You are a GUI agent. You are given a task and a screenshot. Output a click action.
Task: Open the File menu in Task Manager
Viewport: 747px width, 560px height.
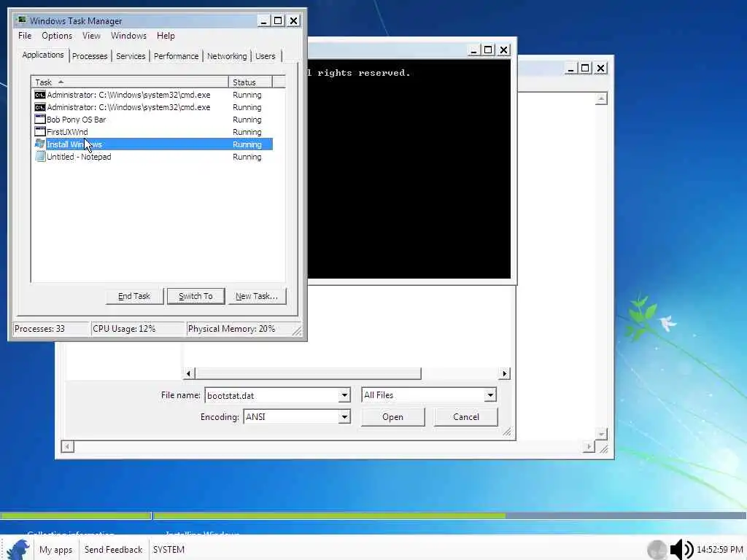click(25, 36)
